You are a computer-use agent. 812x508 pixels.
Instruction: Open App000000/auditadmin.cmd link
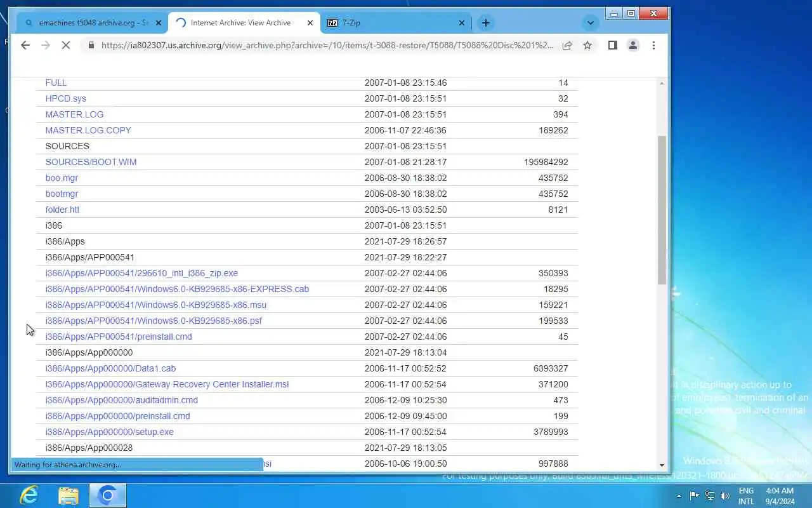pyautogui.click(x=121, y=400)
